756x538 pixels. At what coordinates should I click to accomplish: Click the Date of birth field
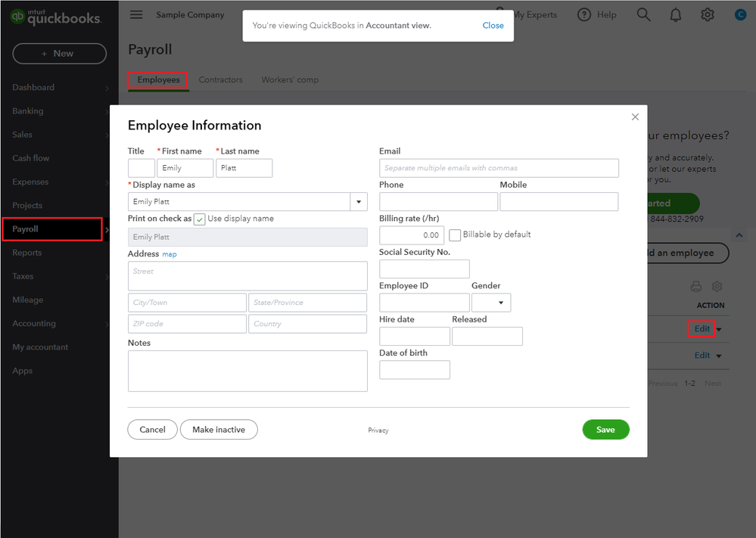click(415, 370)
